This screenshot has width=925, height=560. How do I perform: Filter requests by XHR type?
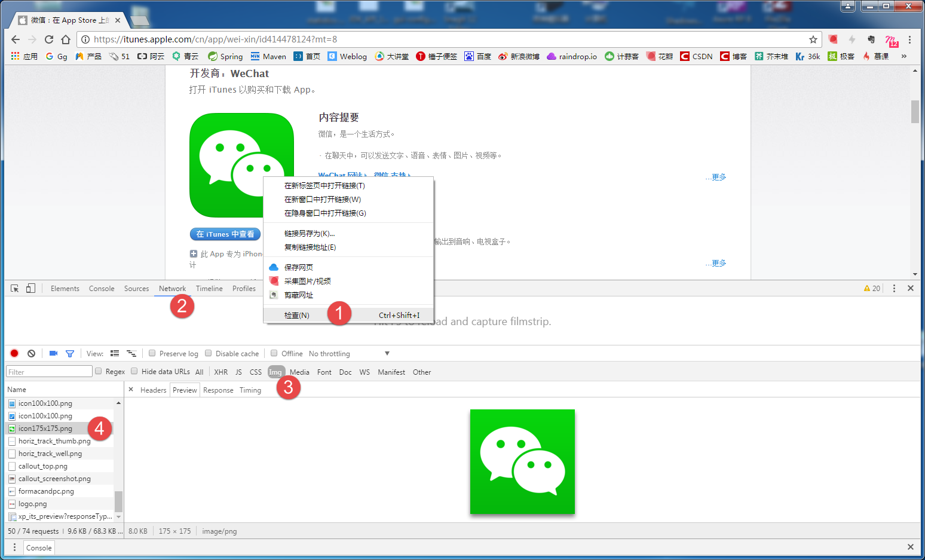[x=221, y=372]
